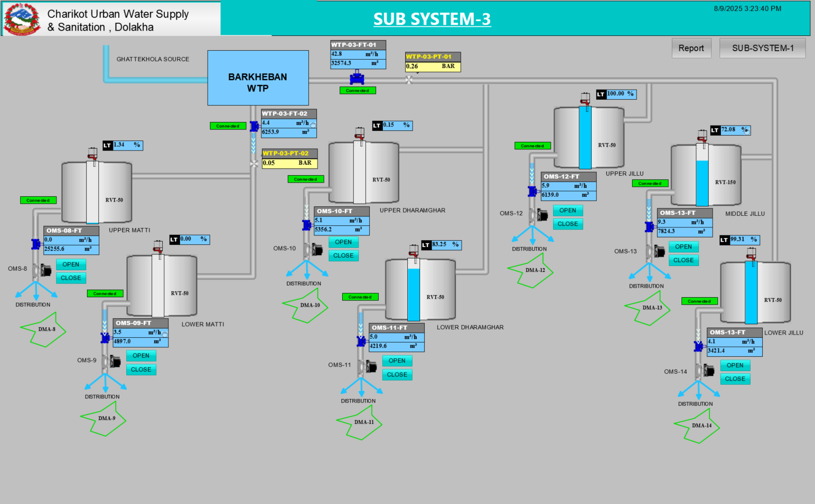Toggle OPEN on the OMS-9 valve

[x=141, y=356]
